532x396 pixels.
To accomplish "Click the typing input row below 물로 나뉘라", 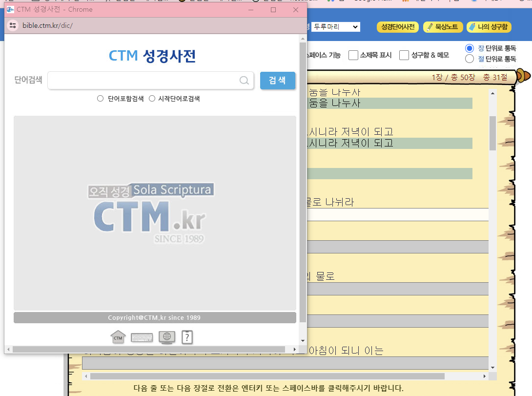I will pyautogui.click(x=398, y=215).
